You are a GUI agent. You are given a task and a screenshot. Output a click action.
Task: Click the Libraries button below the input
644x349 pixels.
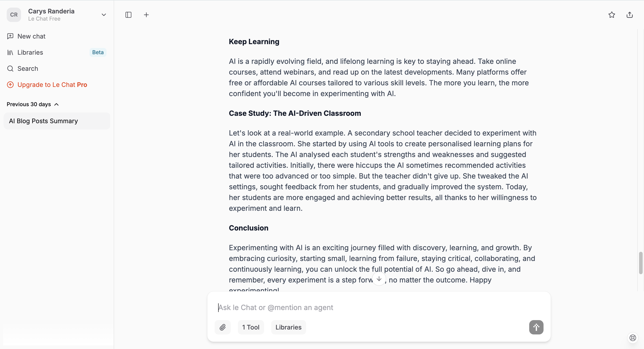coord(288,327)
